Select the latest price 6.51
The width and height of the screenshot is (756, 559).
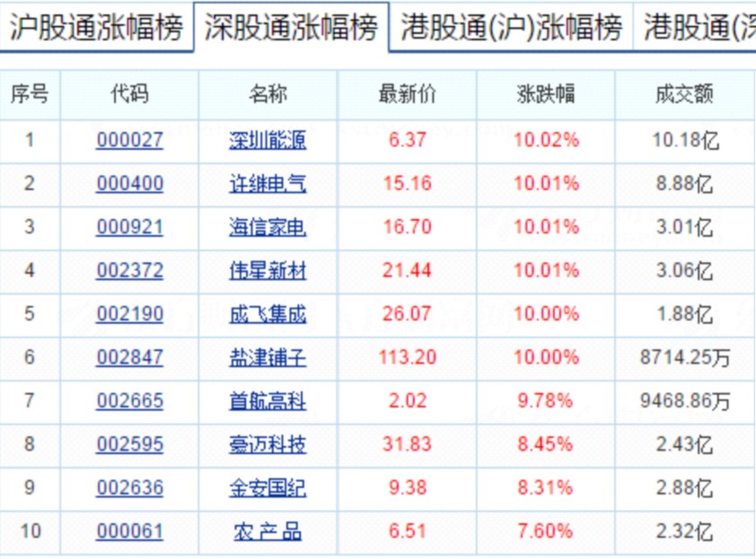coord(408,531)
